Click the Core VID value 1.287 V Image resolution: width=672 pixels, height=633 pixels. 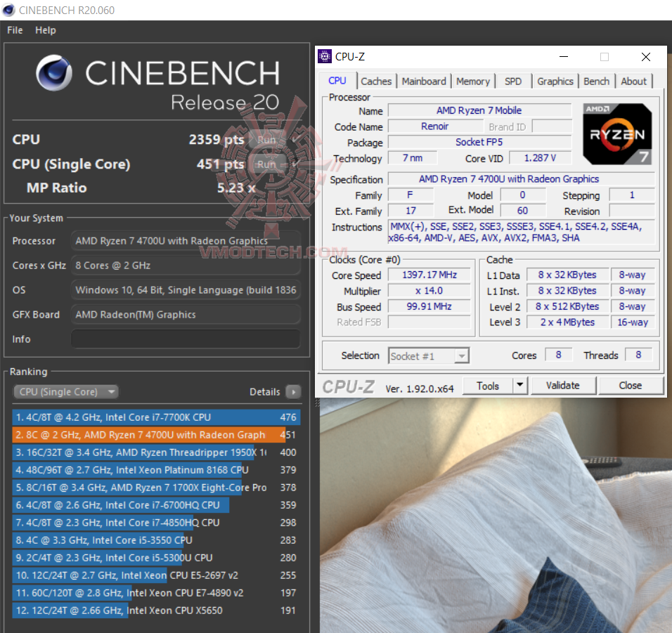point(540,158)
